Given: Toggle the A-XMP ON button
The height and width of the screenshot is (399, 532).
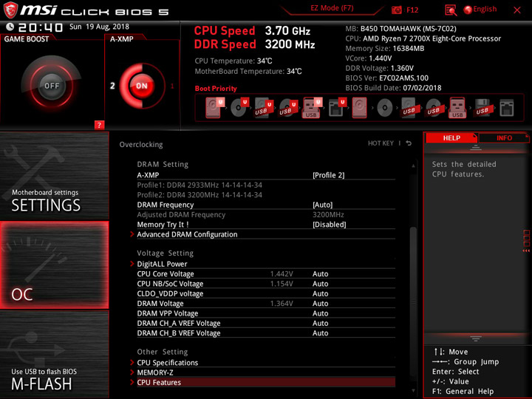Looking at the screenshot, I should tap(142, 86).
